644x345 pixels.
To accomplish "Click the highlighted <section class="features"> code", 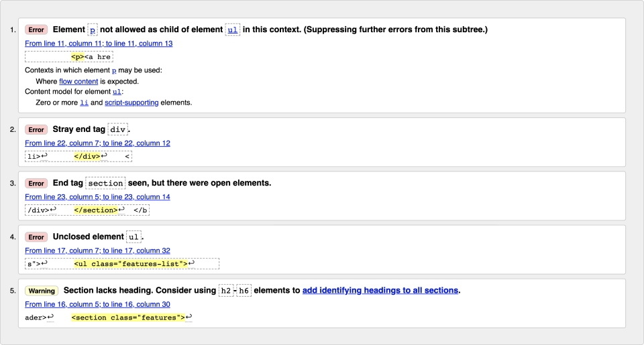I will 127,317.
